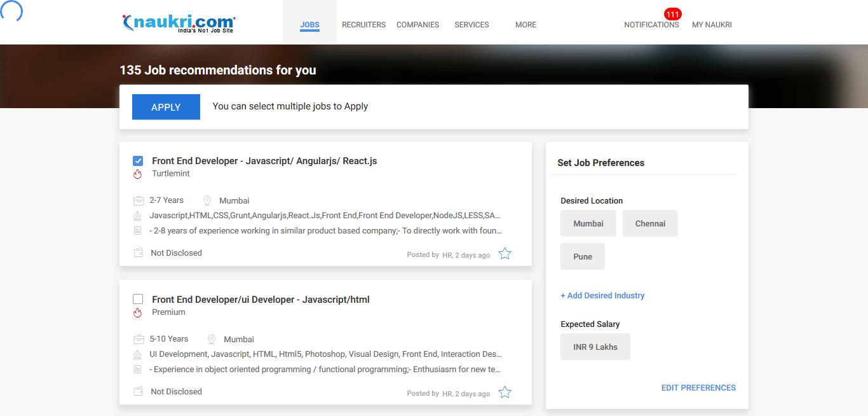Image resolution: width=868 pixels, height=416 pixels.
Task: Uncheck the Turtlemint Front End Developer checkbox
Action: click(x=138, y=161)
